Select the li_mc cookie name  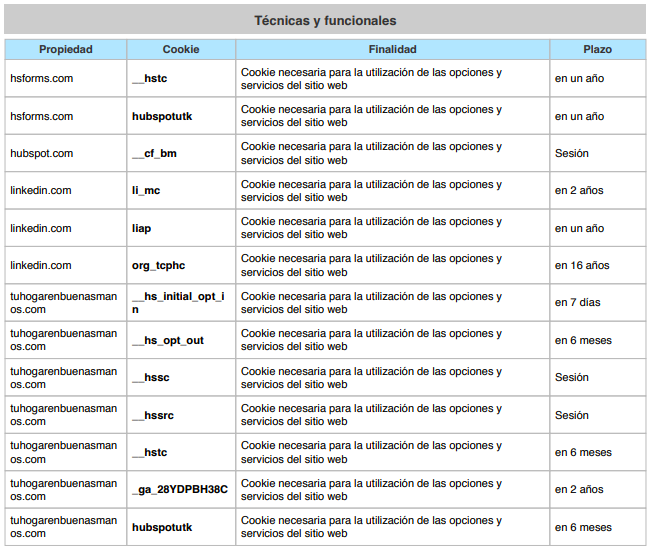click(146, 191)
